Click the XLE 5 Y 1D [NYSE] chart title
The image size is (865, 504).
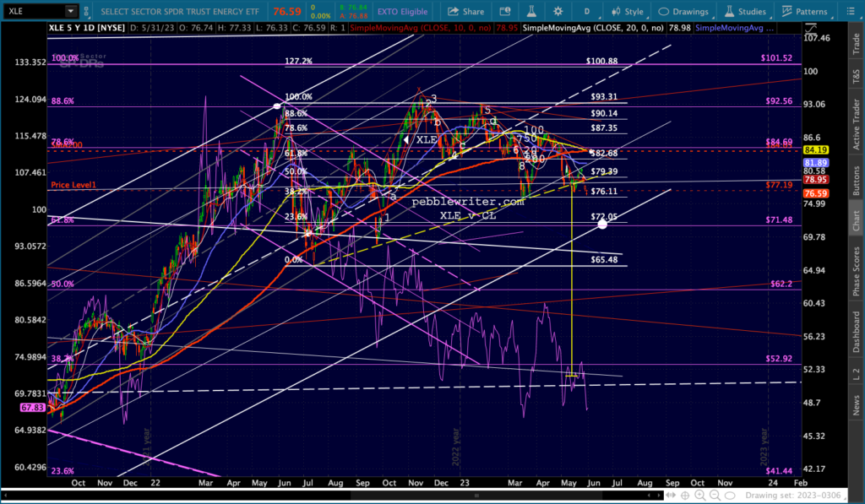click(87, 28)
